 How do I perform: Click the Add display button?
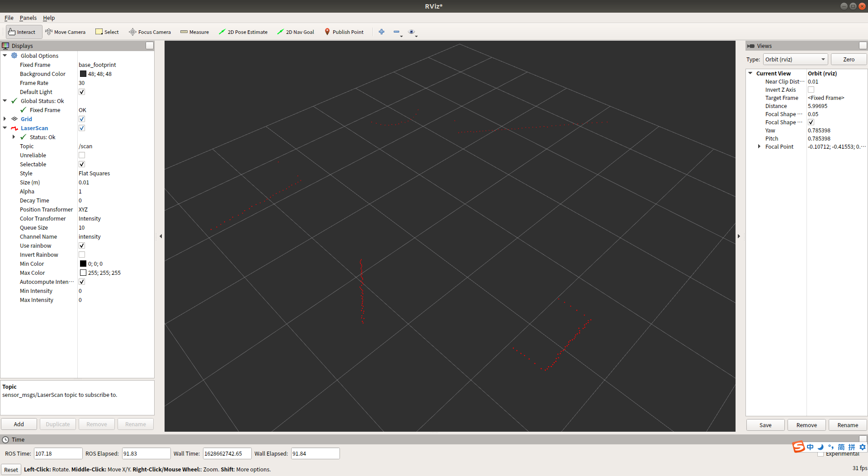[x=19, y=424]
